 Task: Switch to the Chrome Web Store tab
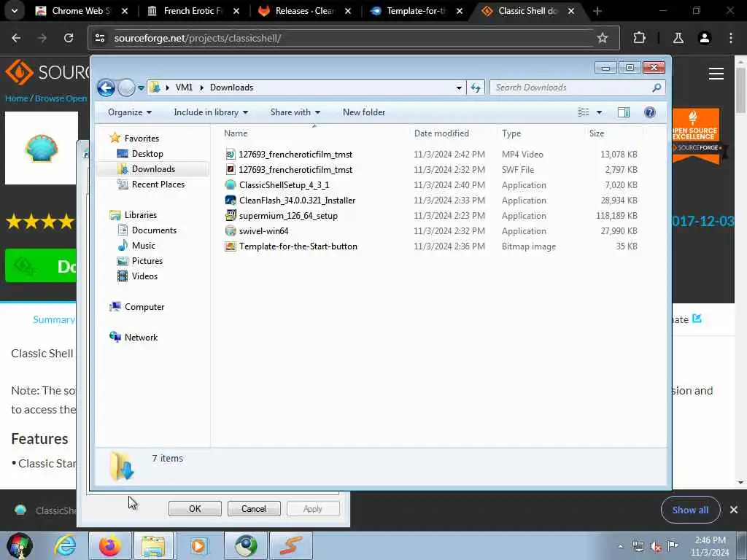(x=82, y=10)
